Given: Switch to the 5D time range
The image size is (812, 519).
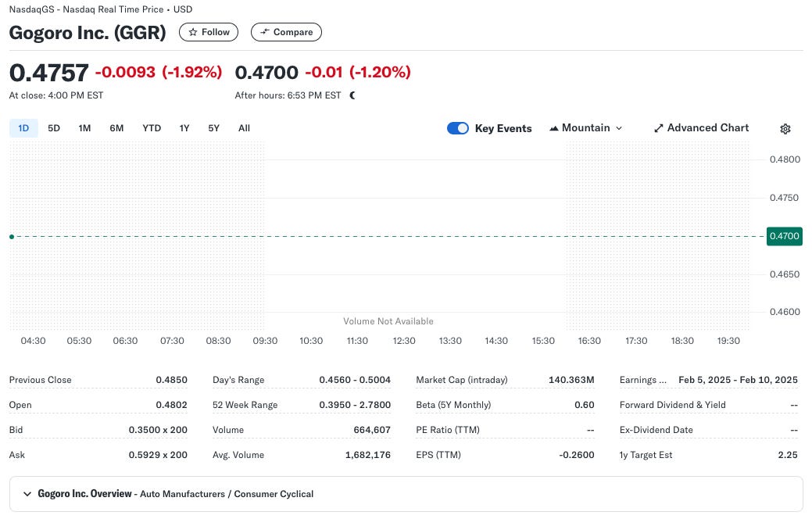Looking at the screenshot, I should 54,128.
